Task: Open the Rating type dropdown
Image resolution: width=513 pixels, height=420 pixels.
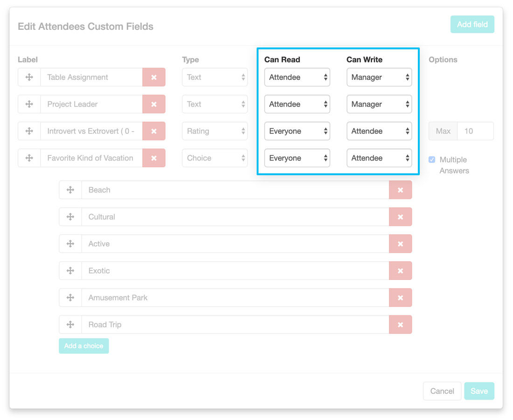Action: click(215, 131)
